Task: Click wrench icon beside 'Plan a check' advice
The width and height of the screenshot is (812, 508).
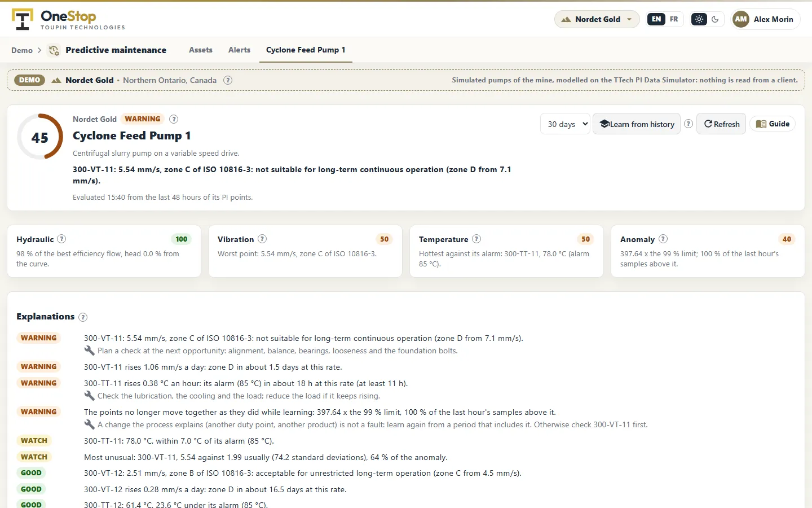Action: tap(89, 351)
